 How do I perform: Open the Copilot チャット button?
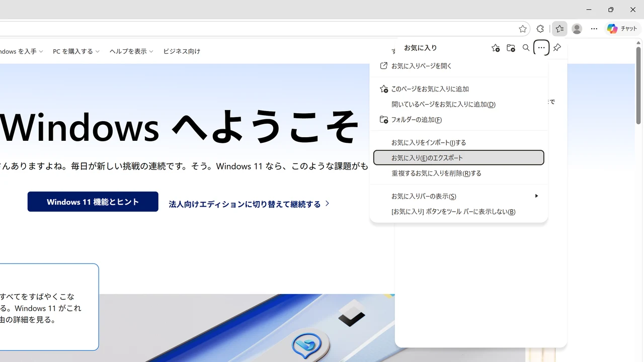coord(622,29)
